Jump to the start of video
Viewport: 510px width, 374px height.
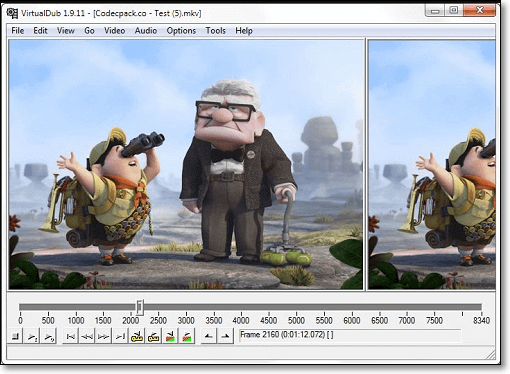[x=70, y=336]
